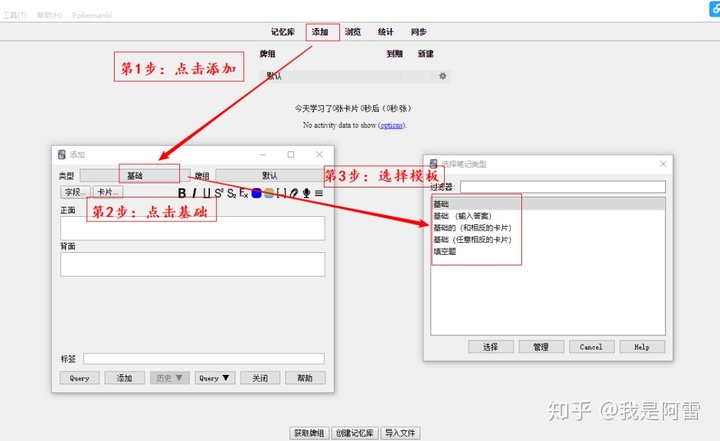Open the editor hamburger menu icon

point(319,193)
